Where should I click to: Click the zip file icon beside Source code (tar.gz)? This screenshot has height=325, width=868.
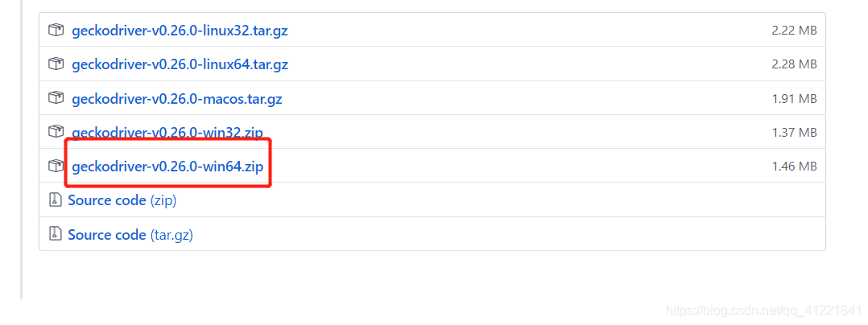pyautogui.click(x=55, y=234)
